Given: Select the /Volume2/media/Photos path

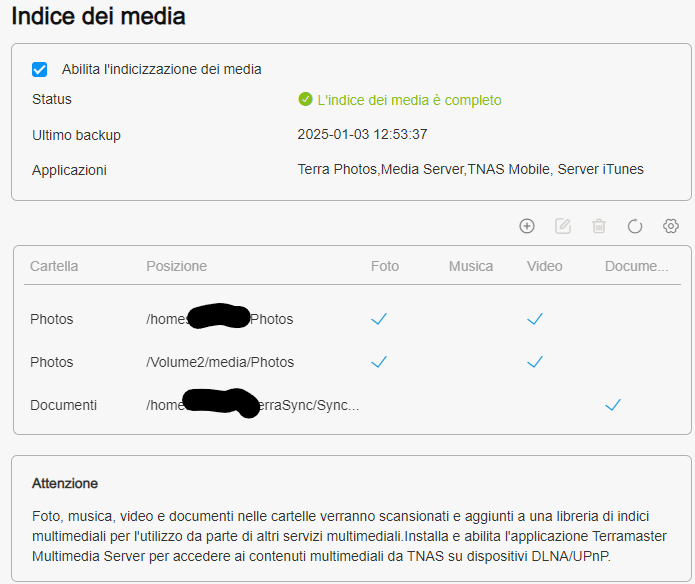Looking at the screenshot, I should pos(220,362).
